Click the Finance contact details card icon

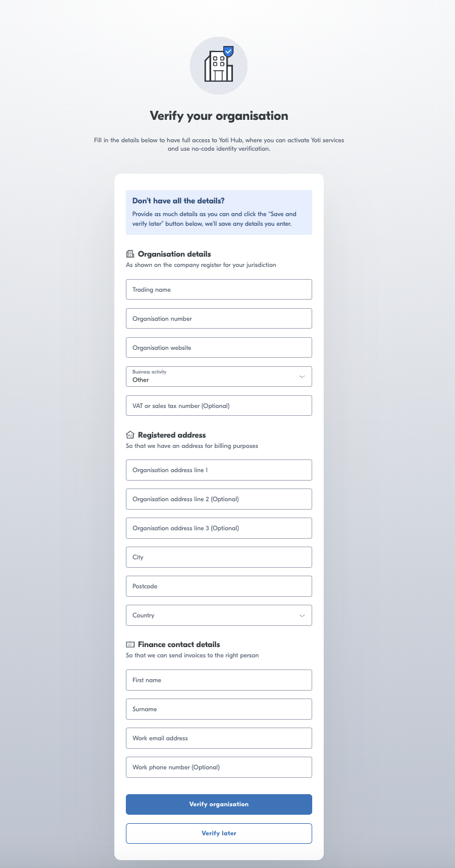tap(129, 645)
